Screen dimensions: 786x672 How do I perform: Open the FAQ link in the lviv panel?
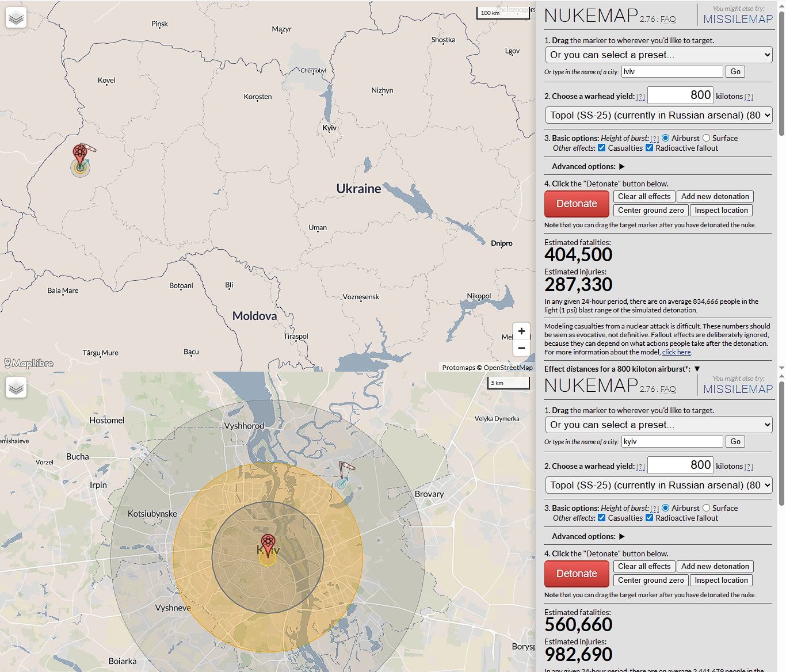tap(668, 20)
